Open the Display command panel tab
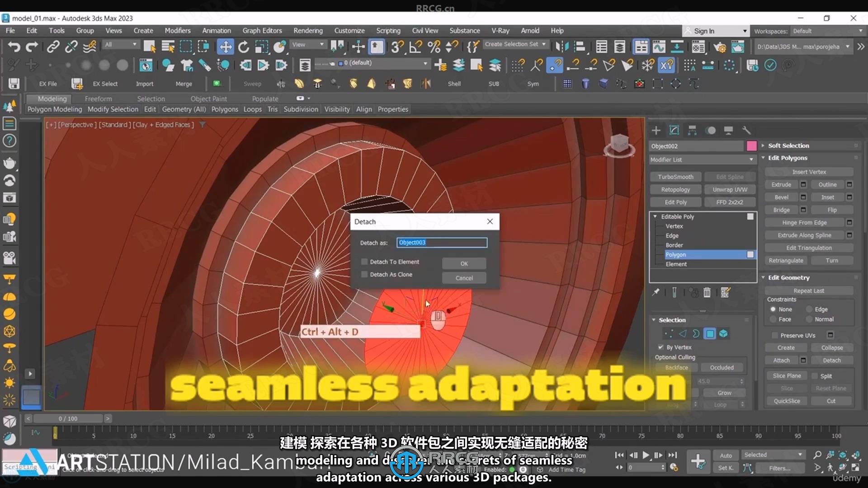Viewport: 868px width, 488px height. 728,131
